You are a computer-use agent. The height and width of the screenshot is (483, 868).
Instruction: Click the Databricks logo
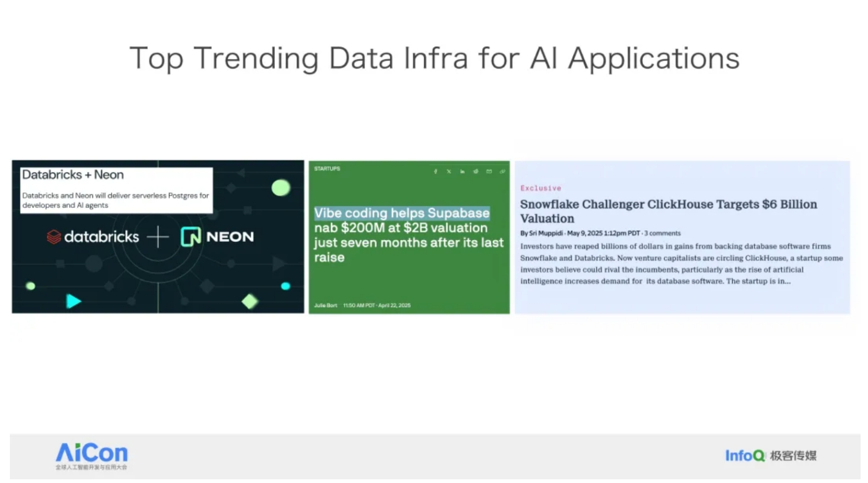(93, 236)
